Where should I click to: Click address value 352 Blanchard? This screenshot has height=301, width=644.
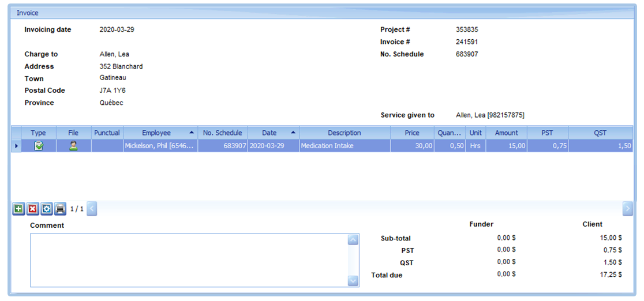pyautogui.click(x=121, y=66)
